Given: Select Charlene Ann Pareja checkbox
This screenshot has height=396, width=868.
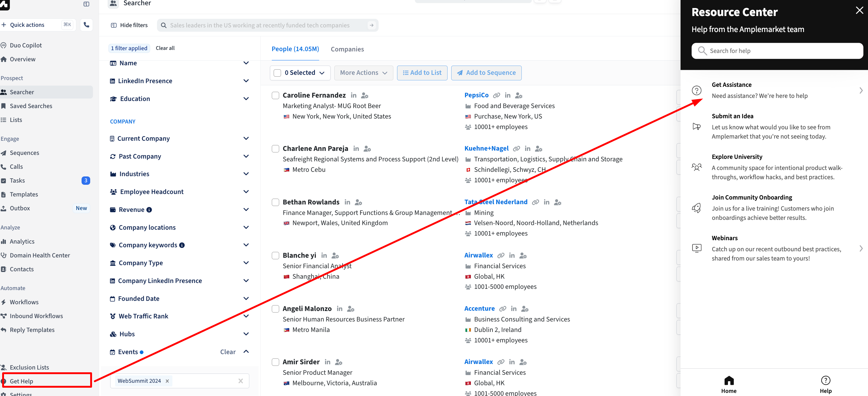Looking at the screenshot, I should [x=275, y=149].
